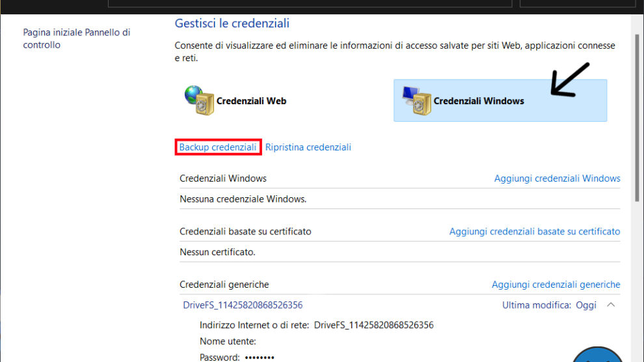Click Aggiungi credenziali Windows

pos(557,178)
